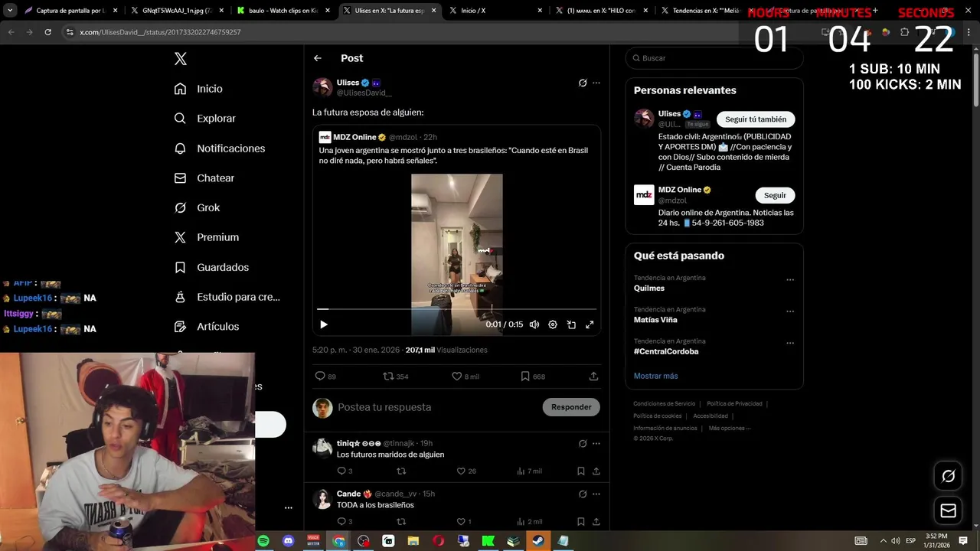
Task: Like the post with 8 mil likes
Action: point(465,377)
